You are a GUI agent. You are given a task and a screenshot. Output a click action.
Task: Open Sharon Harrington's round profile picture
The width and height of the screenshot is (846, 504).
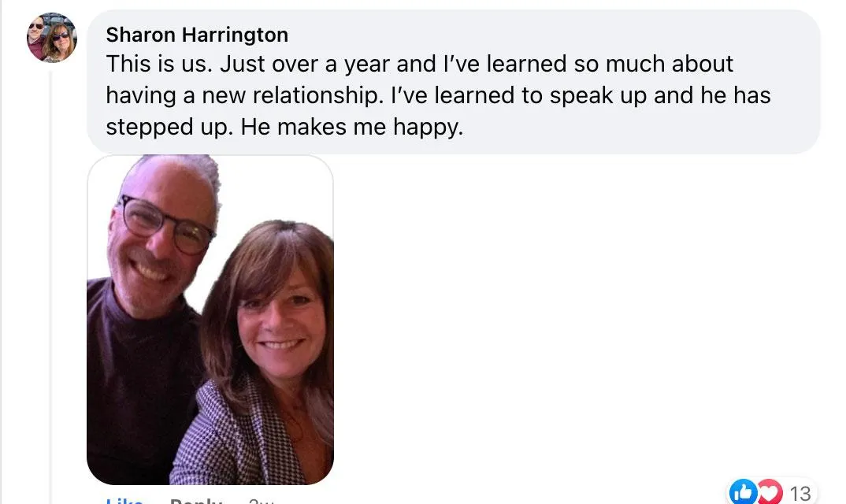pyautogui.click(x=52, y=38)
